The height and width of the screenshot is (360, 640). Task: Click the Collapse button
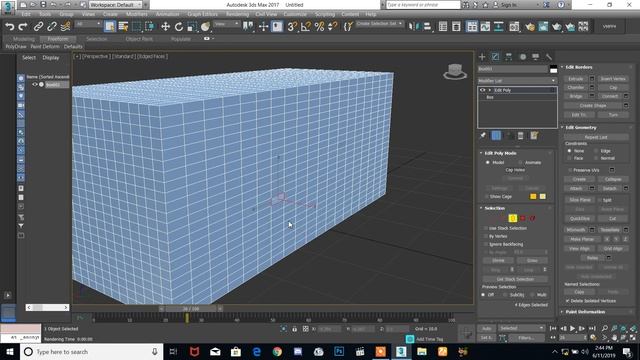pos(613,179)
